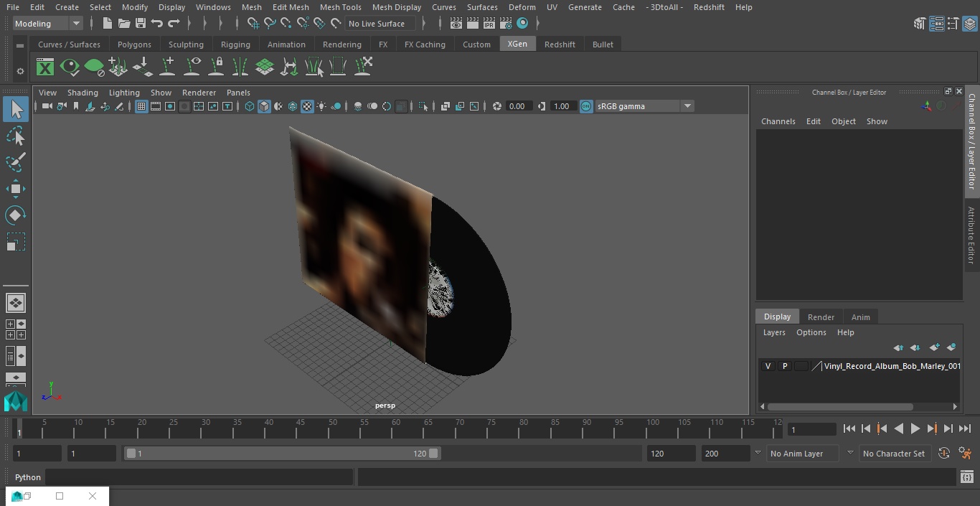
Task: Start IPR render icon
Action: pos(489,24)
